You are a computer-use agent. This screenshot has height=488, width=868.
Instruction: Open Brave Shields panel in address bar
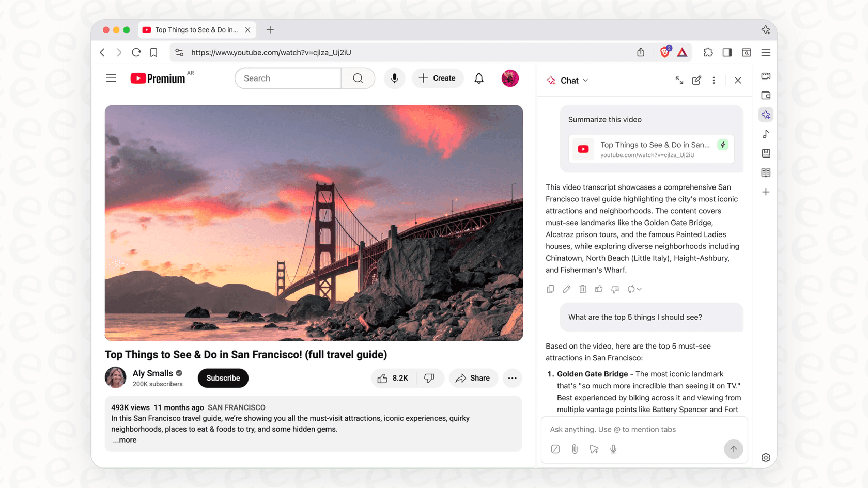(x=664, y=52)
